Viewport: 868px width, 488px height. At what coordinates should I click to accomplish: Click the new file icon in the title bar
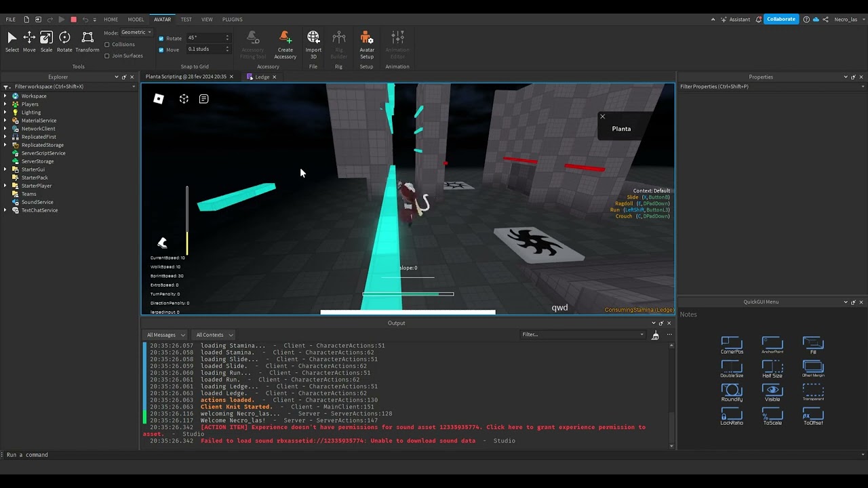(26, 20)
